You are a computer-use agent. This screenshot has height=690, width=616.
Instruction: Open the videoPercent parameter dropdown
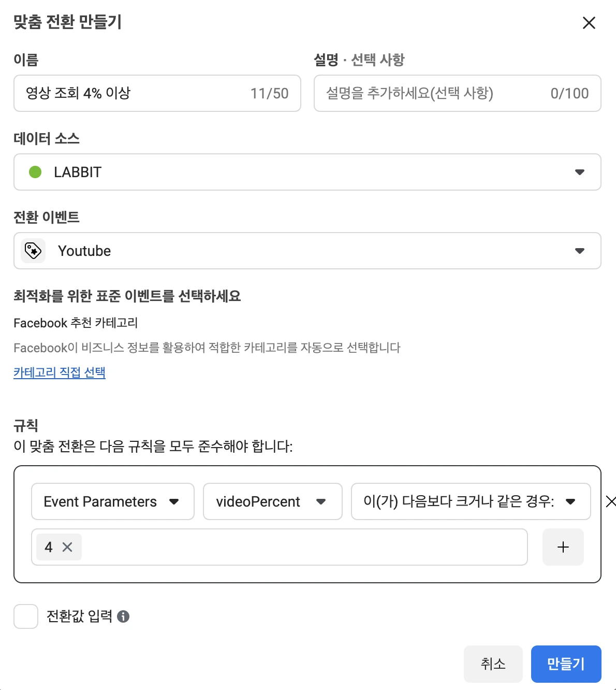click(272, 501)
